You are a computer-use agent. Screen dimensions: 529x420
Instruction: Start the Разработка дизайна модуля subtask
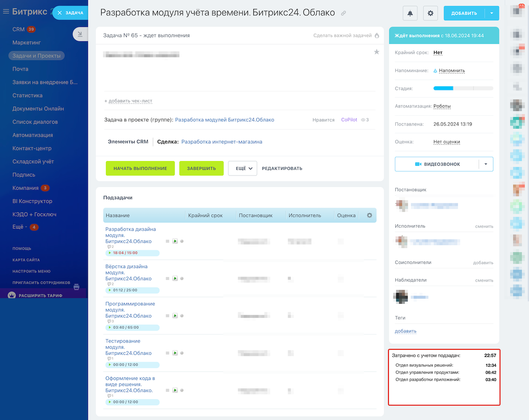click(x=175, y=241)
